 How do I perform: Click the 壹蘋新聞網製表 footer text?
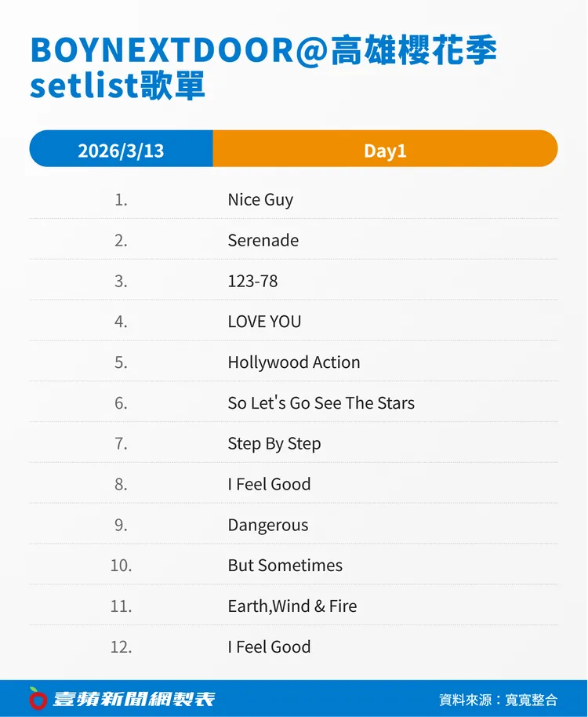133,698
